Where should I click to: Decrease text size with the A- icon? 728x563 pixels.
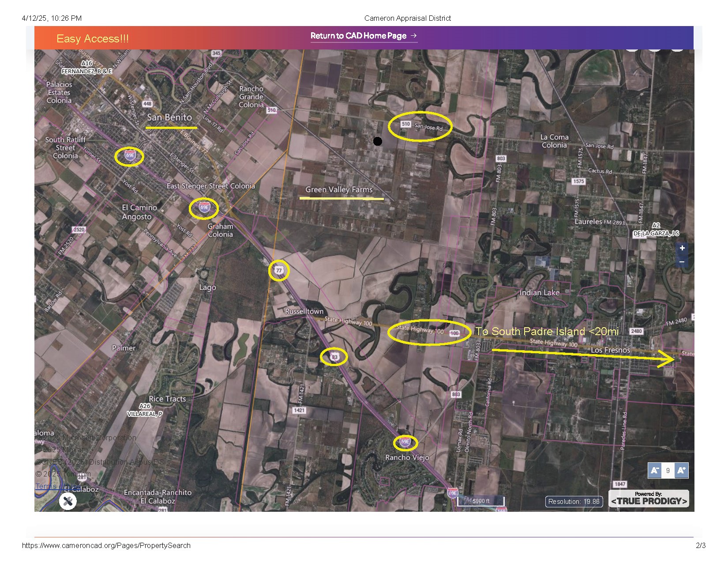[x=655, y=471]
